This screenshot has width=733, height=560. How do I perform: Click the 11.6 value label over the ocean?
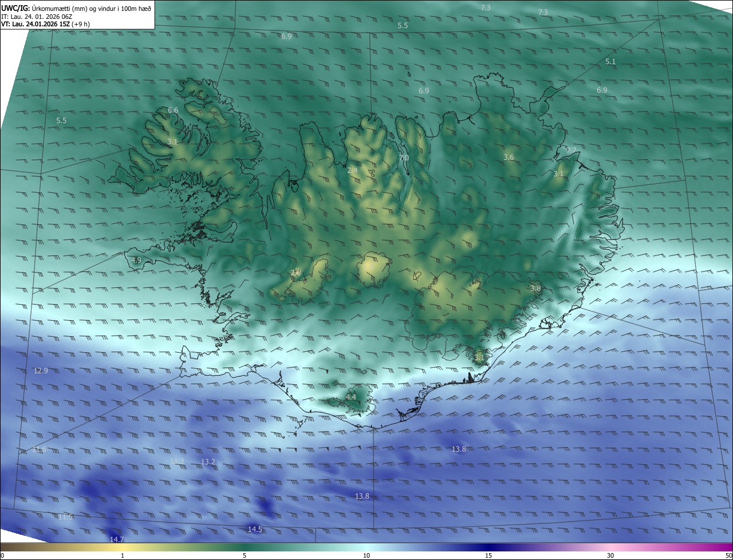tap(40, 449)
